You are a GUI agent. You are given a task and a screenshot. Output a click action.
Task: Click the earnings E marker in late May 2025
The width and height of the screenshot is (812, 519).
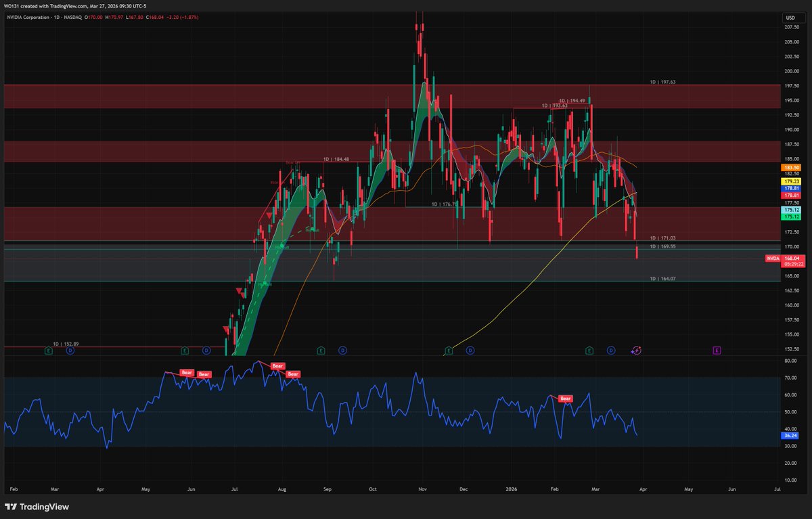click(x=185, y=351)
